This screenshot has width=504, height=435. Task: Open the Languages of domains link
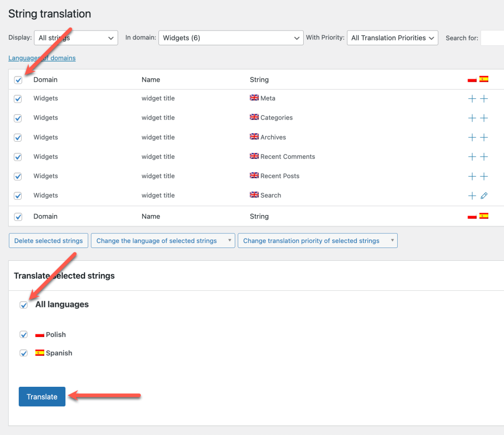tap(42, 58)
